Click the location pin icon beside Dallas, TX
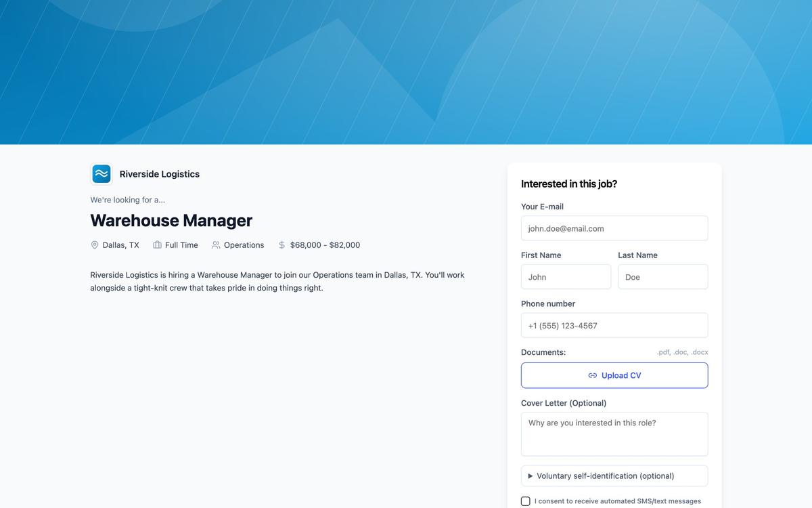The height and width of the screenshot is (508, 812). pos(95,245)
